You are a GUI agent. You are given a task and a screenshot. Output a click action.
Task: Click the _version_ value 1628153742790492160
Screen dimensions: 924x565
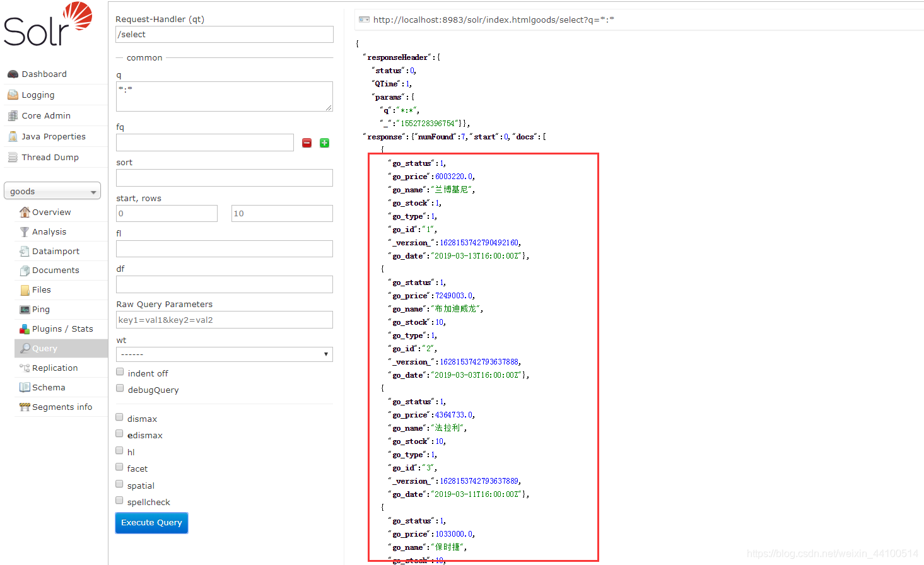tap(479, 243)
